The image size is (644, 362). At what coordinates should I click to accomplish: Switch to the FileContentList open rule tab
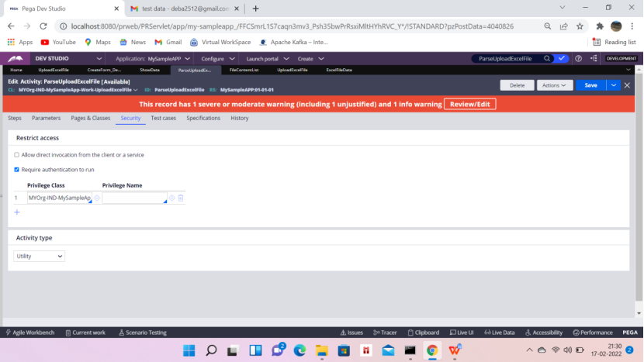pyautogui.click(x=244, y=71)
